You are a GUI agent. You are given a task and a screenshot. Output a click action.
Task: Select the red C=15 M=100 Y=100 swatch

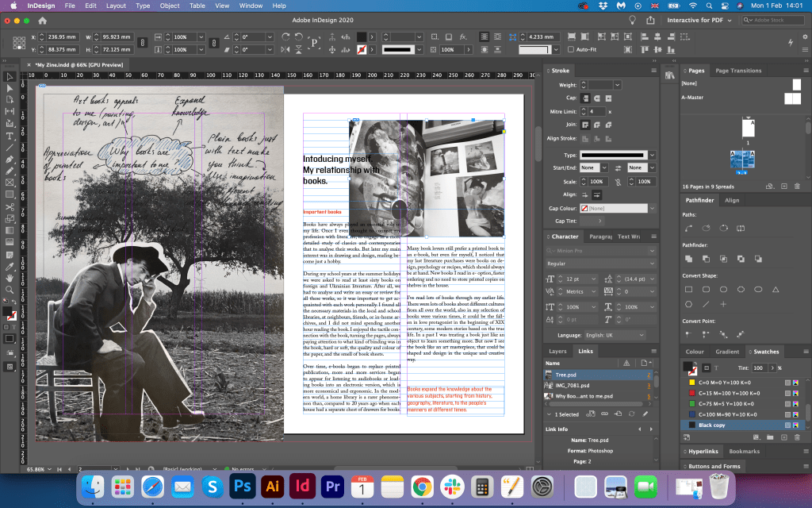tap(729, 392)
